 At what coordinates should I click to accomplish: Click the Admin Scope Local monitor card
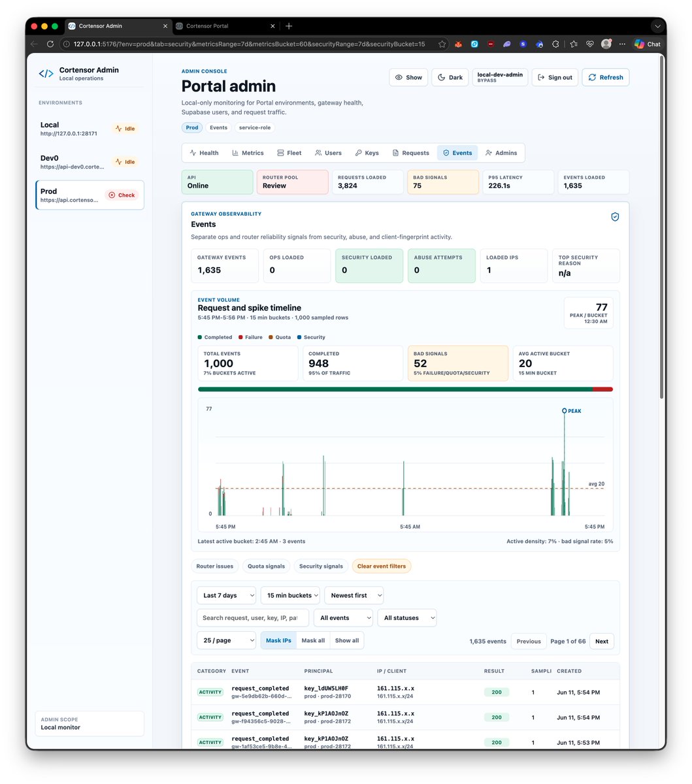pos(90,723)
